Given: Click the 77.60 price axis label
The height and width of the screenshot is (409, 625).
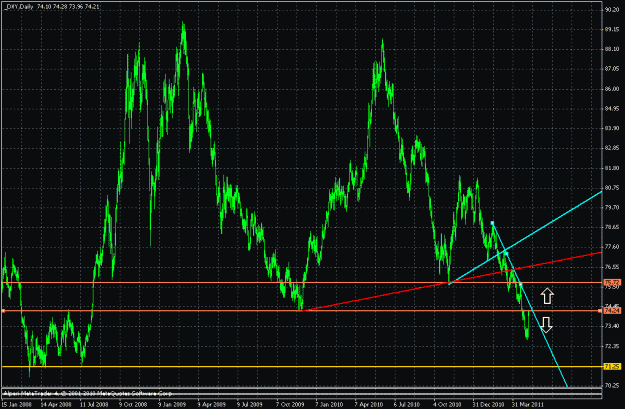Looking at the screenshot, I should click(x=612, y=247).
